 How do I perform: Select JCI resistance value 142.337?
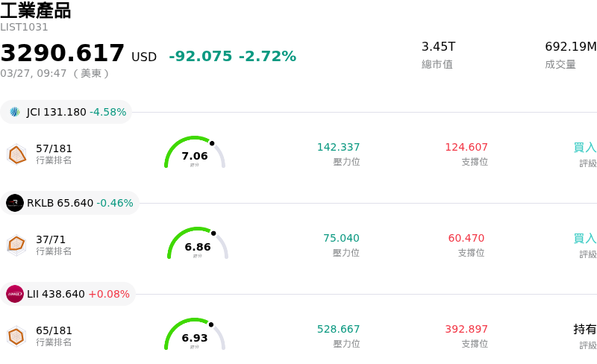tap(338, 148)
